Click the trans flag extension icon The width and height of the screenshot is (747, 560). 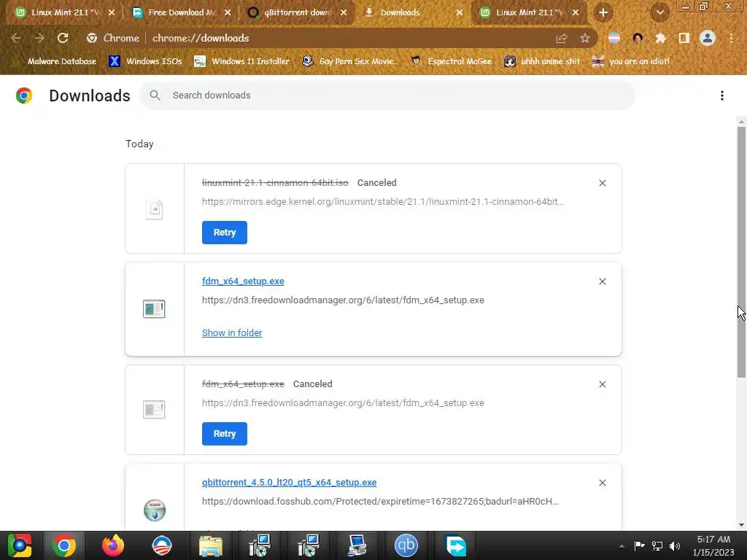pos(614,38)
